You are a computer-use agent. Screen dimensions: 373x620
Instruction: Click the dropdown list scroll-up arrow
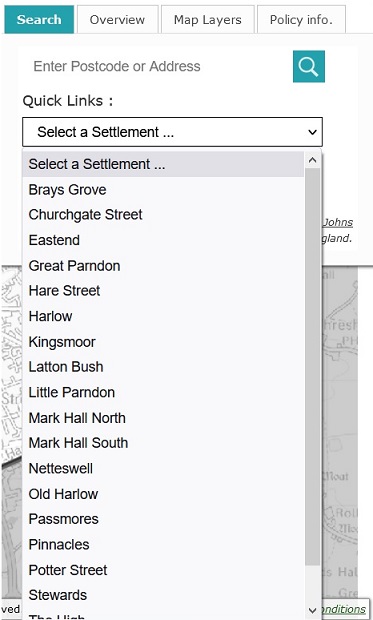click(x=312, y=160)
